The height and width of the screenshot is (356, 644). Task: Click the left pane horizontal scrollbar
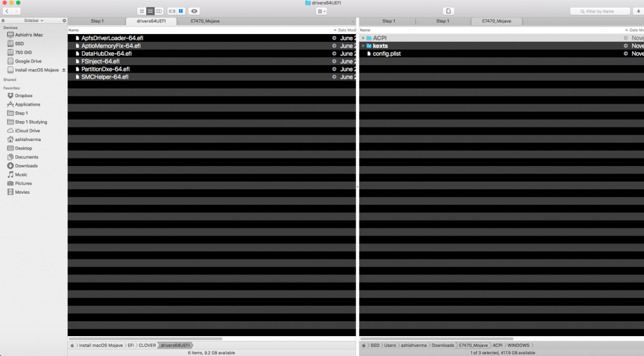146,339
